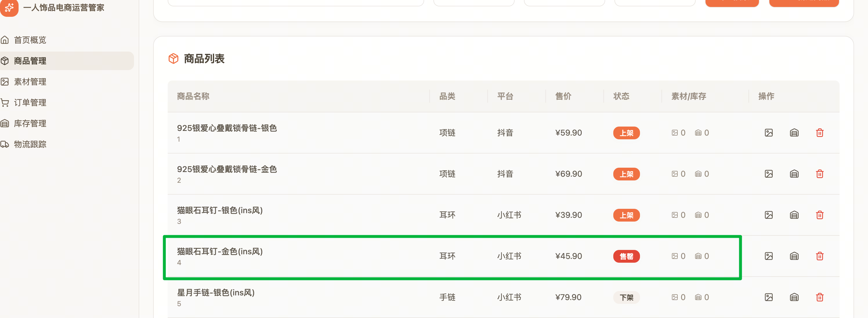Delete the 猫眼石耳钉-银色(ins风) product

point(820,215)
